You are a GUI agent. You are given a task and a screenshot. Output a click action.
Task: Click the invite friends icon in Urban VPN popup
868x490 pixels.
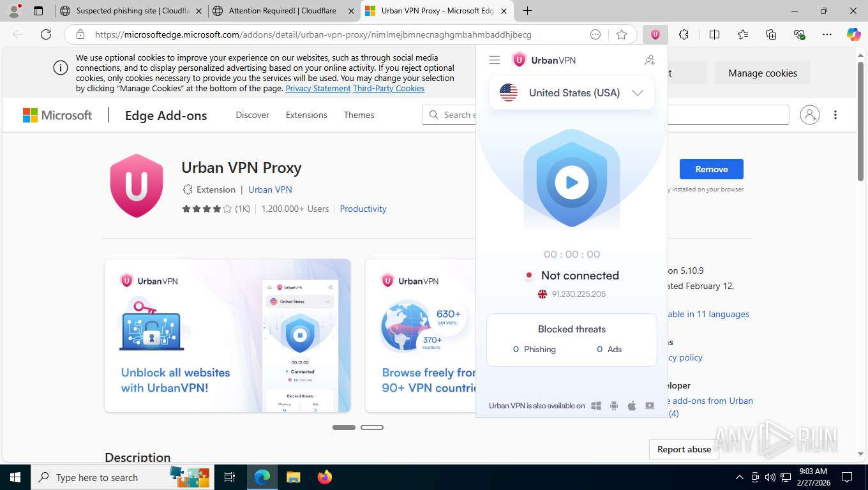pos(649,60)
